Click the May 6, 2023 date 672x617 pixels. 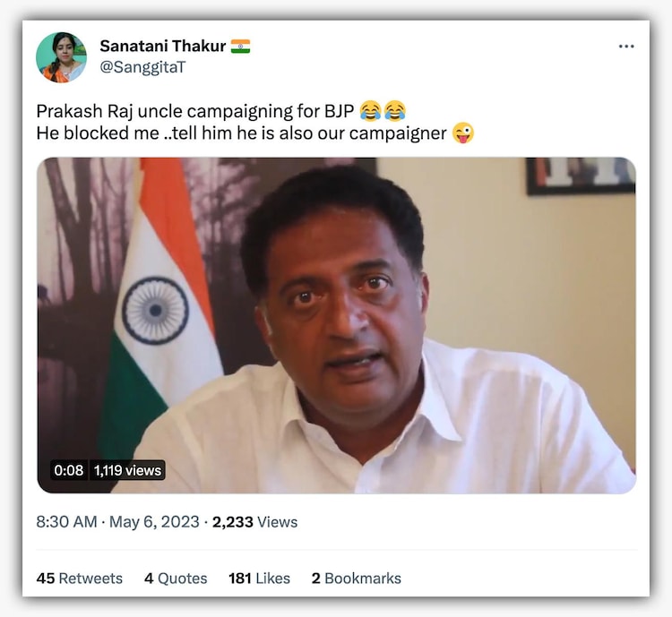pyautogui.click(x=154, y=522)
